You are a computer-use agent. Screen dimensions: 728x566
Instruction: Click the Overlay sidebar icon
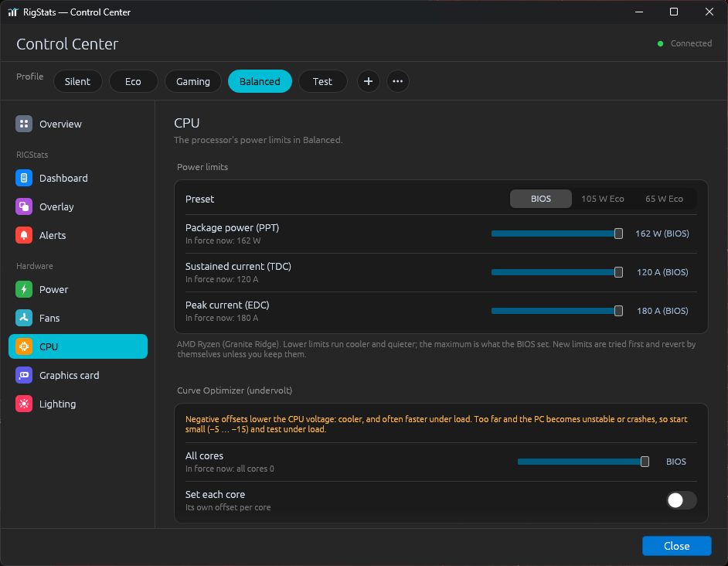click(24, 206)
